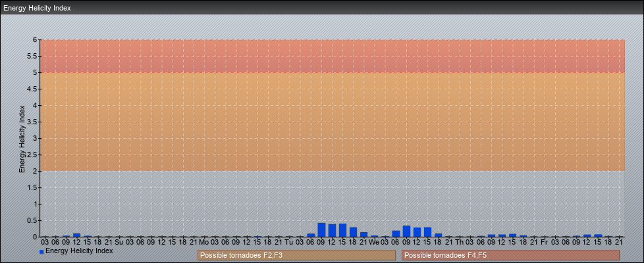
Task: Click the blue bar after We, above 09
Action: click(x=406, y=231)
